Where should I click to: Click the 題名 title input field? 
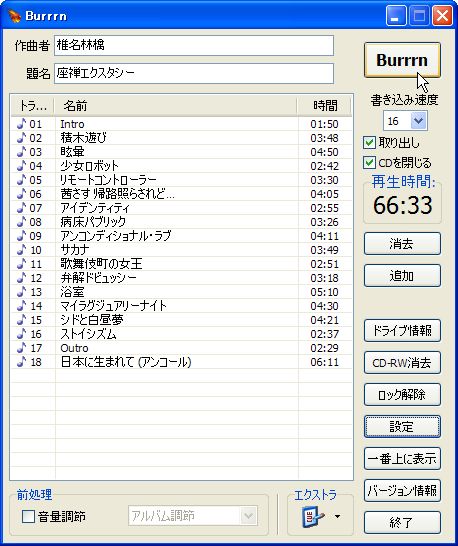[x=194, y=73]
